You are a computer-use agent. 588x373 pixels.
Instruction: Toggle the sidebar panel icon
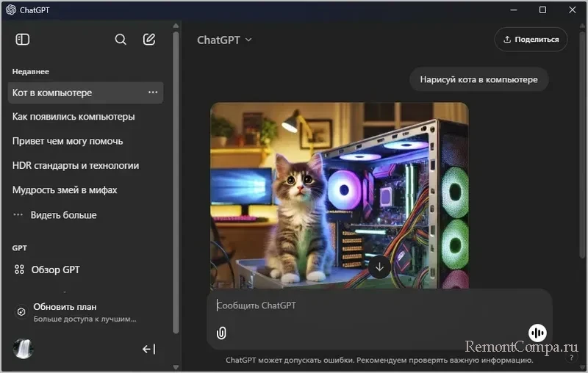point(23,40)
